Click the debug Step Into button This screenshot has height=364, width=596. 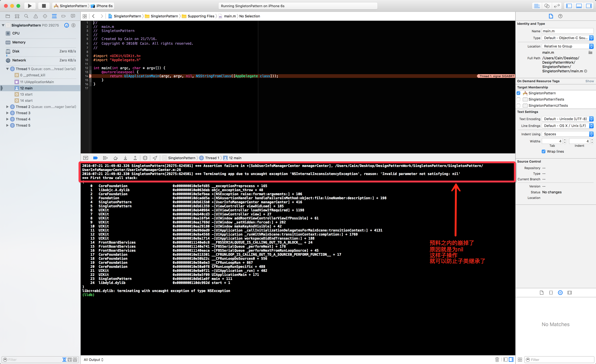[x=125, y=158]
